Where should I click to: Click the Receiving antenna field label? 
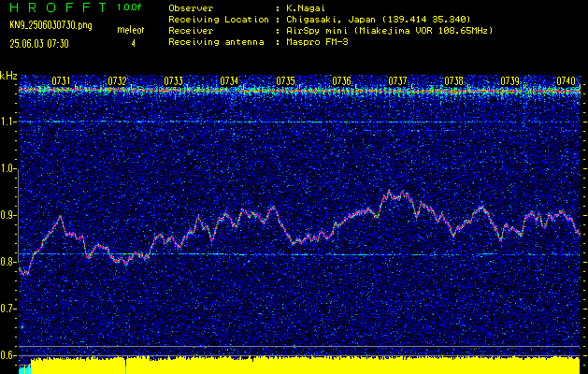coord(216,42)
